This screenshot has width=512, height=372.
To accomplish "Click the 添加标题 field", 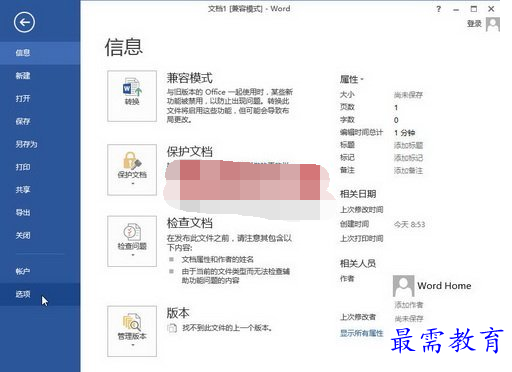I will pos(408,145).
